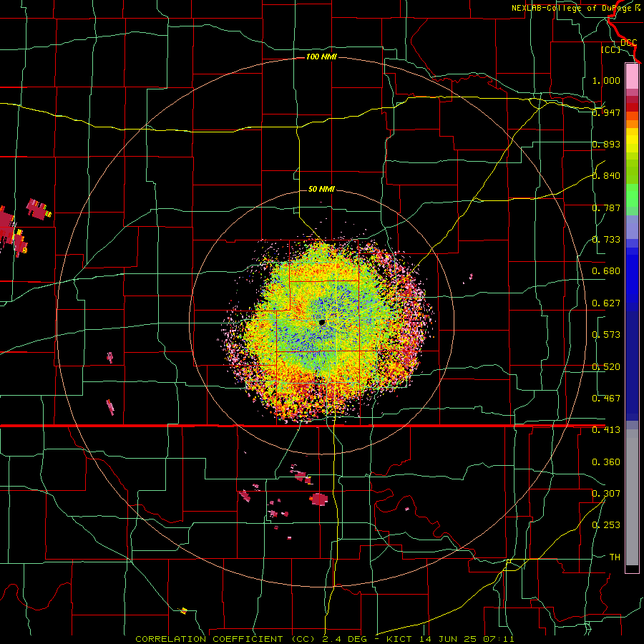Screen dimensions: 644x644
Task: Select the 0.467 legend value
Action: click(x=606, y=399)
